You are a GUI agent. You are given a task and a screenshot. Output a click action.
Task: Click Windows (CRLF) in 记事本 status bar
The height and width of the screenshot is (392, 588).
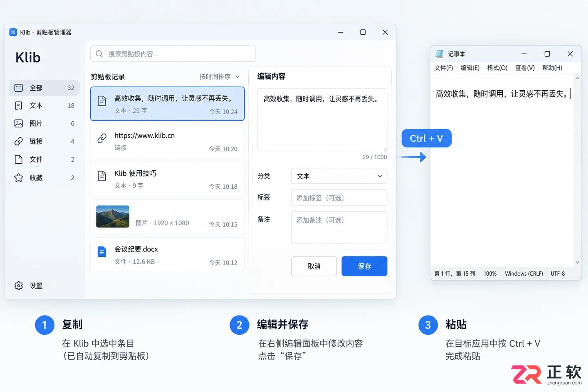pos(524,274)
